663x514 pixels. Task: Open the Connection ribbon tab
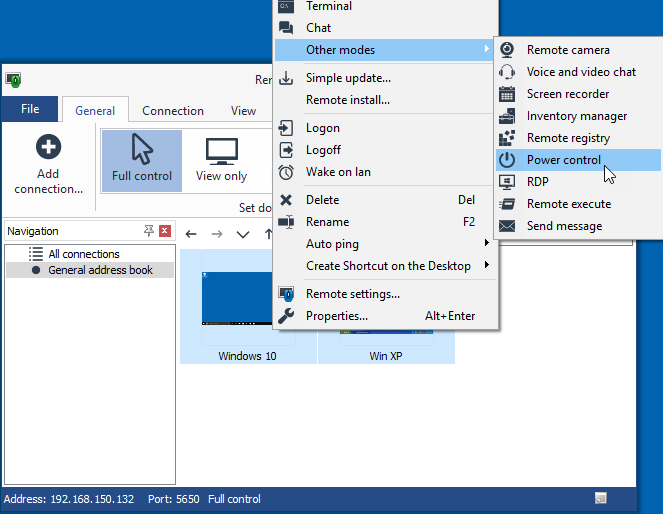coord(172,111)
